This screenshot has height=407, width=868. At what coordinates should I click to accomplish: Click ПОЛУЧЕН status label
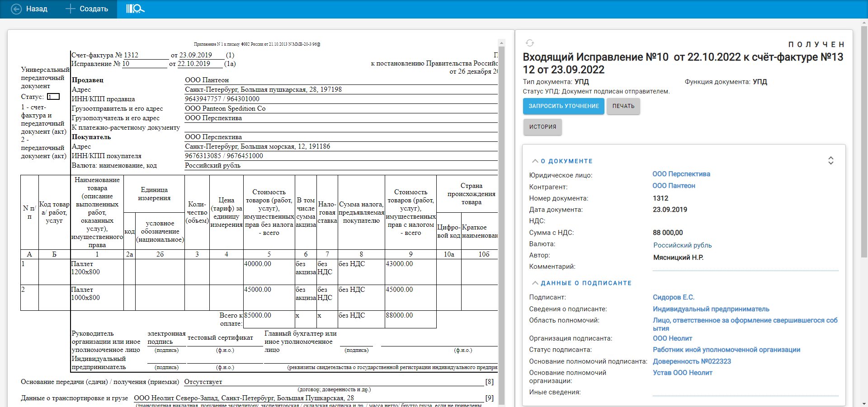[x=816, y=44]
